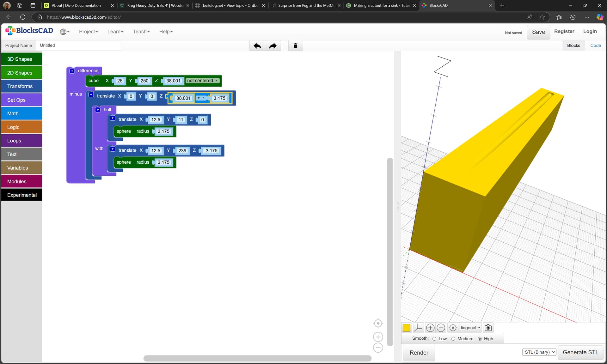
Task: Click the Register link
Action: point(564,31)
